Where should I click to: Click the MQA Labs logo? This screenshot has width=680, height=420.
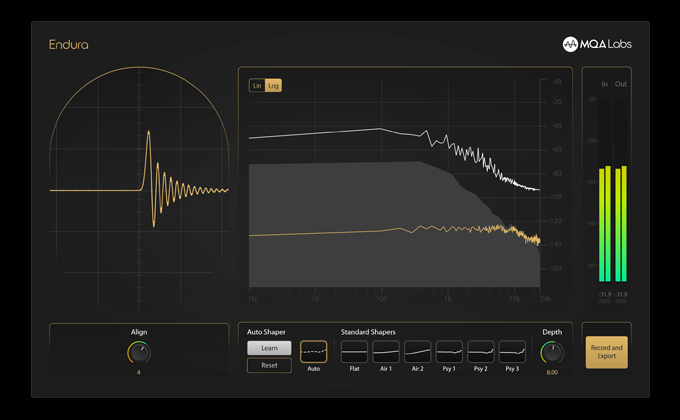pyautogui.click(x=597, y=44)
